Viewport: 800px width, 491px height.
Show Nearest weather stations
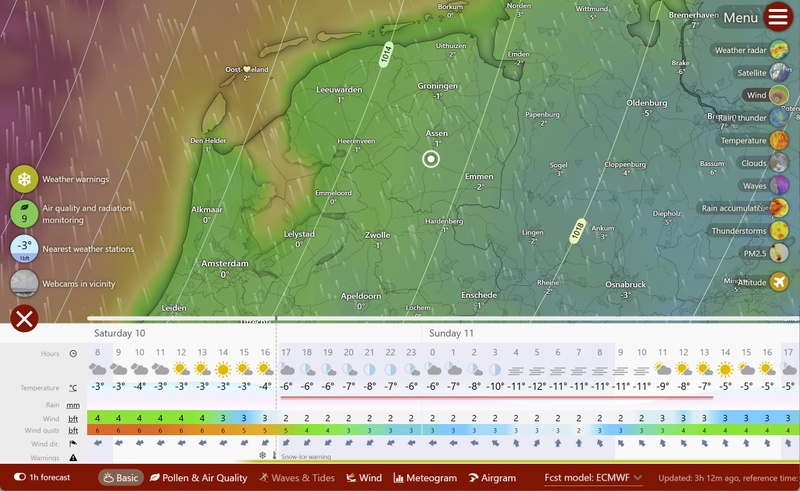(24, 249)
